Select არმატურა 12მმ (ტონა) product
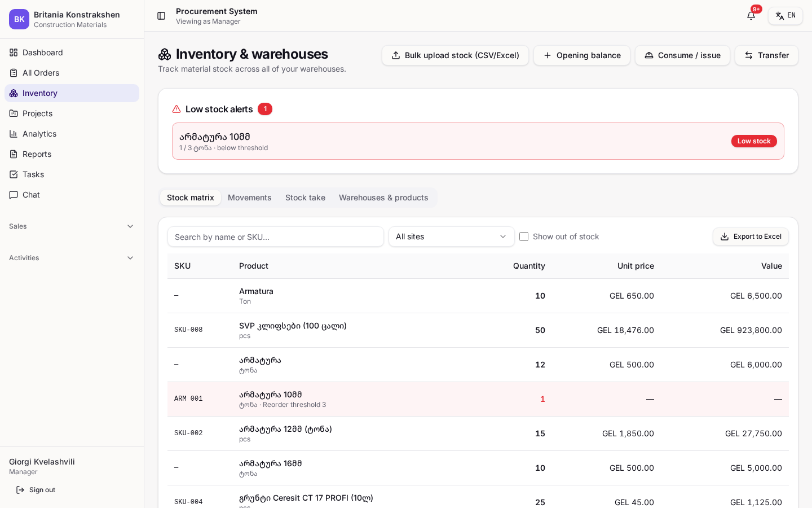Image resolution: width=812 pixels, height=508 pixels. (285, 429)
